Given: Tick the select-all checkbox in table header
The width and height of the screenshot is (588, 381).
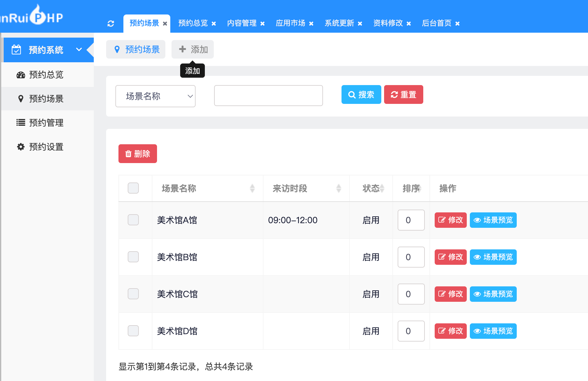Looking at the screenshot, I should pyautogui.click(x=133, y=188).
